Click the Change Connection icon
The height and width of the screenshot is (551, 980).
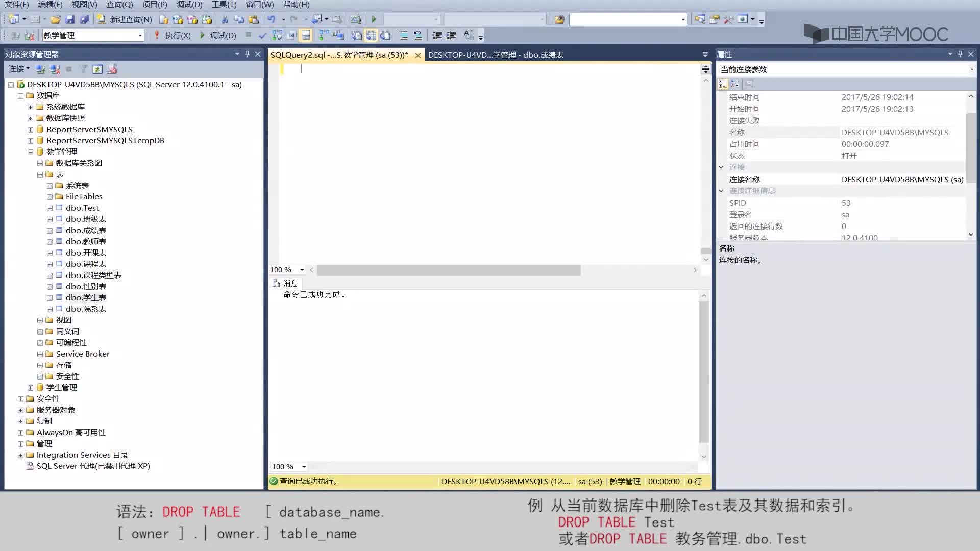[29, 35]
